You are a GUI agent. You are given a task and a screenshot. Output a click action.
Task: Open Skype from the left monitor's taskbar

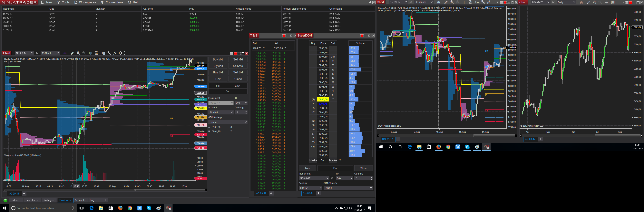click(x=149, y=208)
